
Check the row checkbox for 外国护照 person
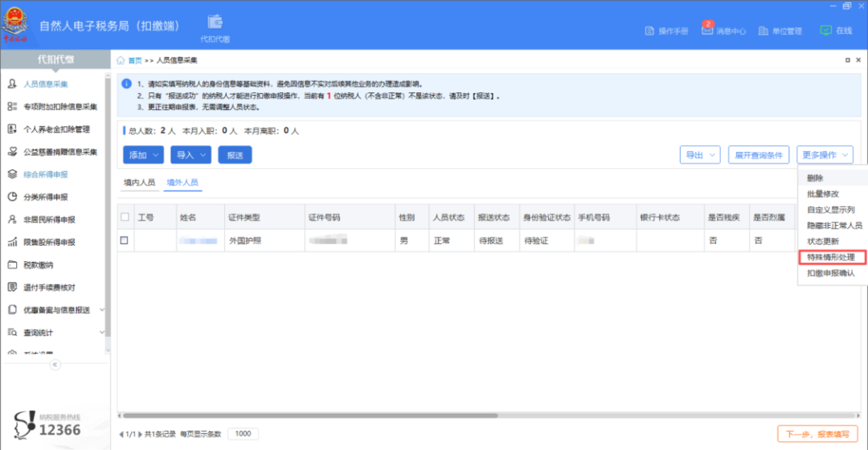point(125,240)
